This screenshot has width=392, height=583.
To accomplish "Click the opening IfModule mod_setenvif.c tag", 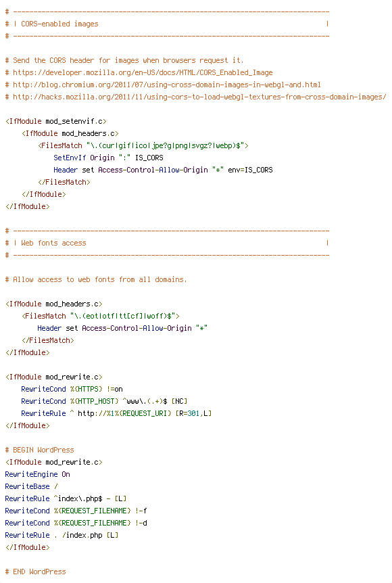I will point(56,121).
